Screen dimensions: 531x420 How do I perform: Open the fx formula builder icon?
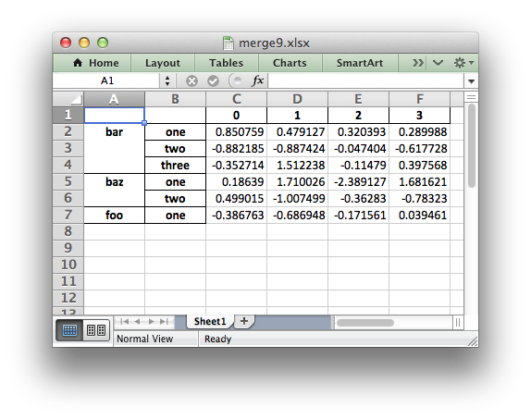coord(257,80)
